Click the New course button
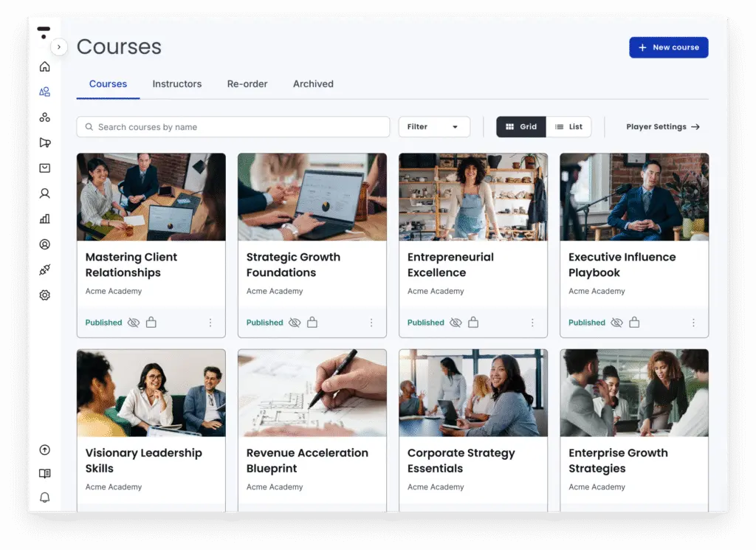The height and width of the screenshot is (550, 756). click(668, 47)
